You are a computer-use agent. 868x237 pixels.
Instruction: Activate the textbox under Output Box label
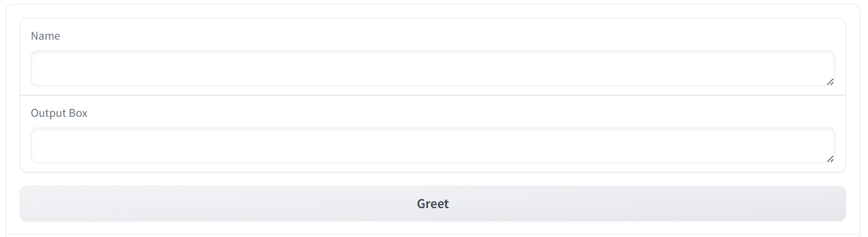[x=432, y=145]
